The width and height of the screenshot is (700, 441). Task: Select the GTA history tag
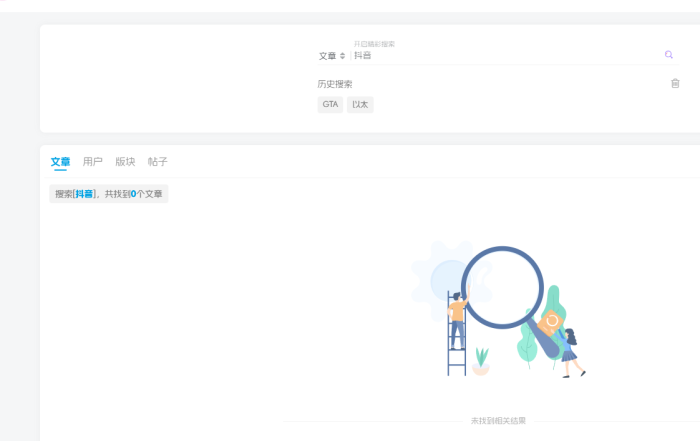coord(330,104)
